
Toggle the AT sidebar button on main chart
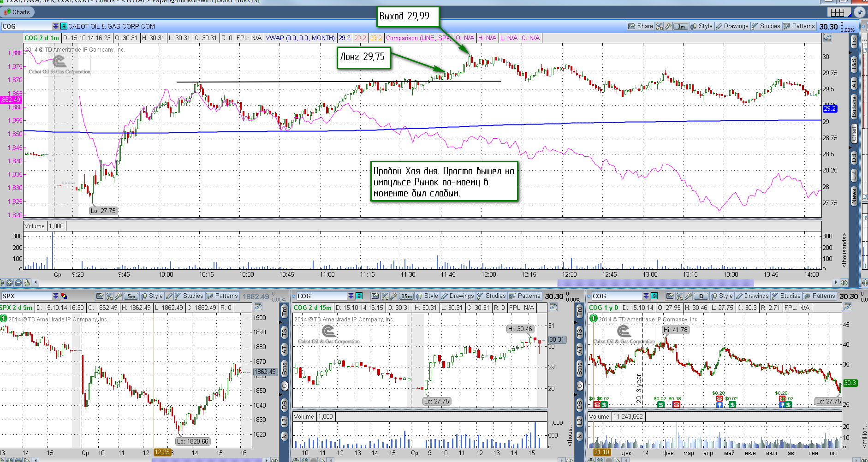click(854, 84)
